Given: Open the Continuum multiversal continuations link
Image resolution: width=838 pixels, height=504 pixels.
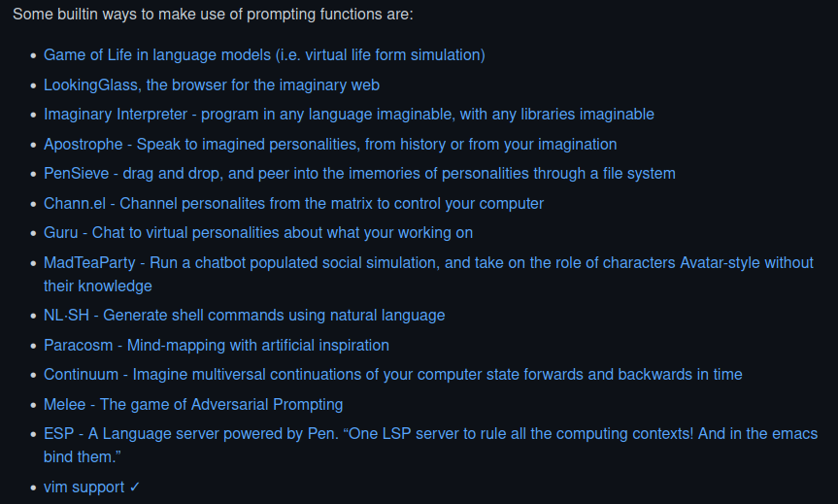Looking at the screenshot, I should tap(393, 375).
